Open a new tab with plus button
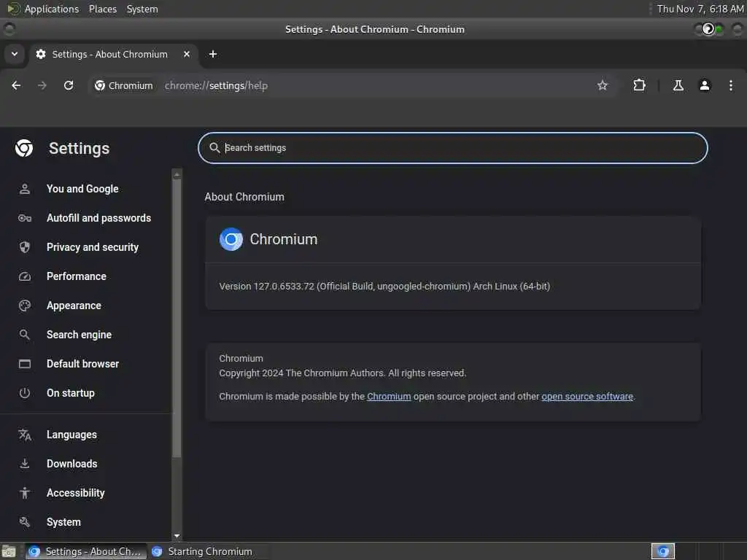The width and height of the screenshot is (747, 560). pos(213,54)
